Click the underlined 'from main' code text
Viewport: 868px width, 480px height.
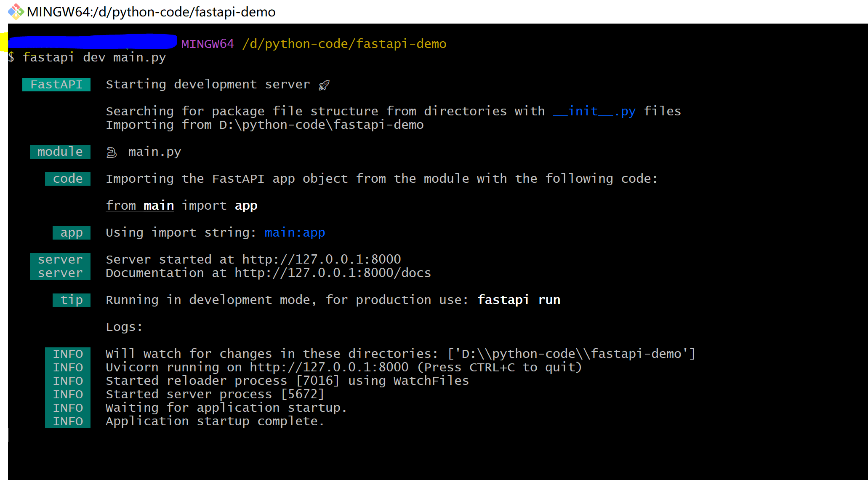[140, 205]
